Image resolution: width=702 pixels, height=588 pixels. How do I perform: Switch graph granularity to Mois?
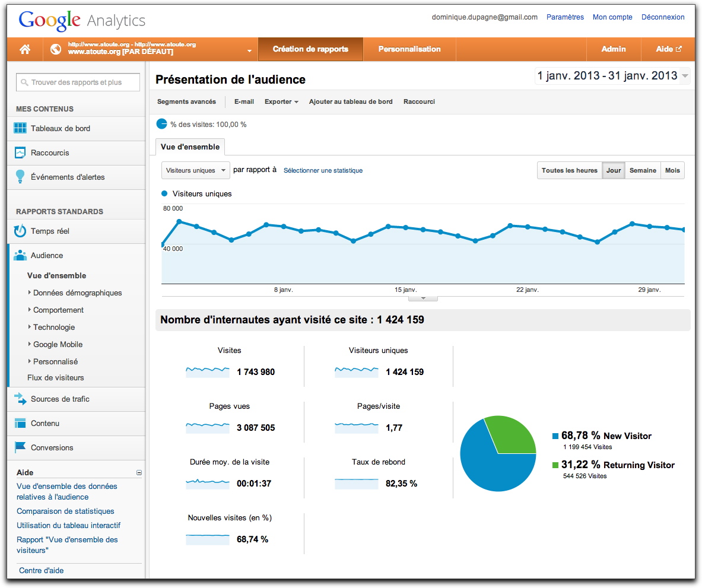pyautogui.click(x=672, y=170)
